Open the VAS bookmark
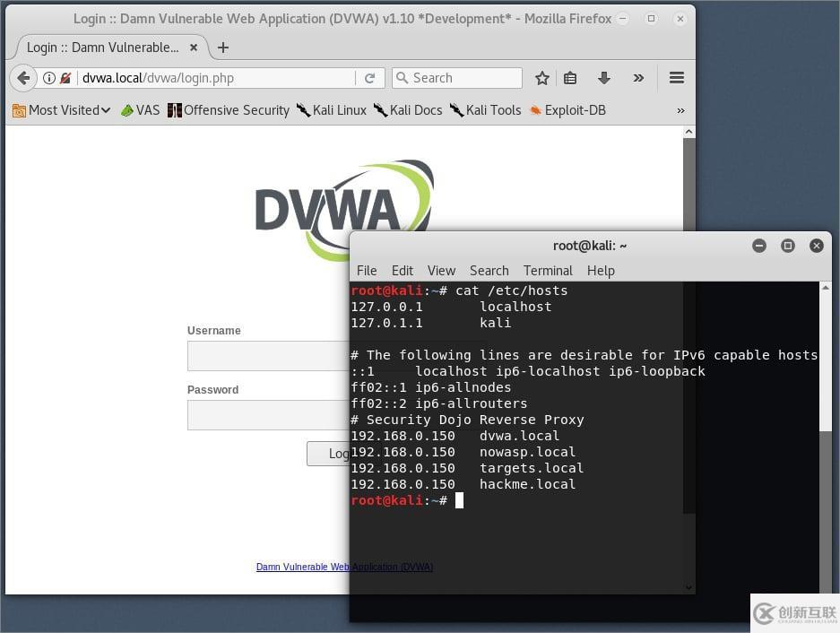Image resolution: width=840 pixels, height=633 pixels. pyautogui.click(x=141, y=110)
